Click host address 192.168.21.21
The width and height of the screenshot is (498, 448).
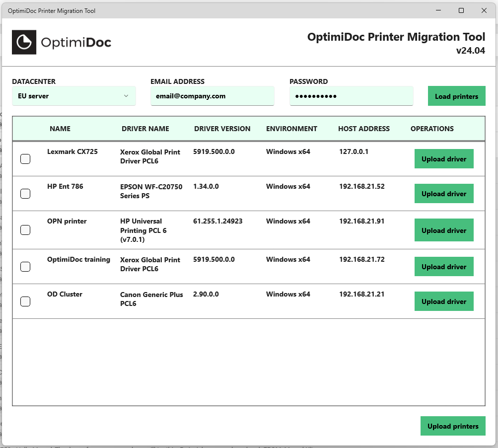point(362,294)
